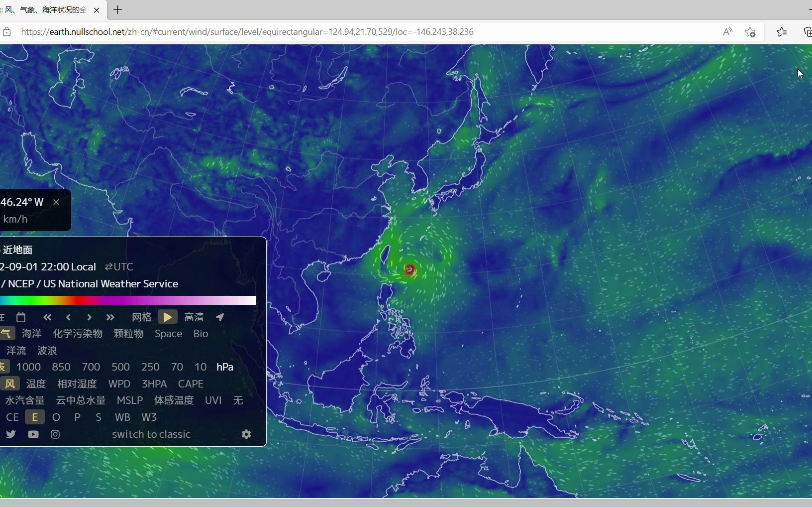812x508 pixels.
Task: Select 水汽含量 water vapor overlay
Action: [25, 400]
